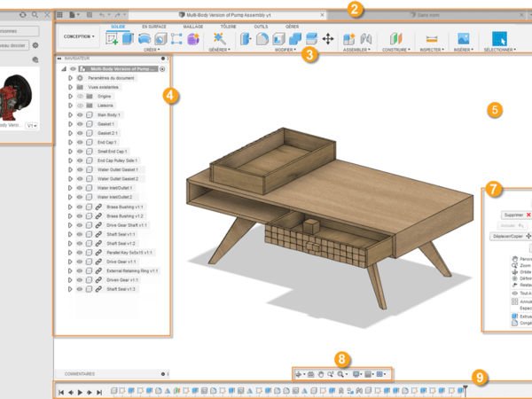Click the Insert image icon in toolbar
The image size is (532, 399).
coord(463,38)
